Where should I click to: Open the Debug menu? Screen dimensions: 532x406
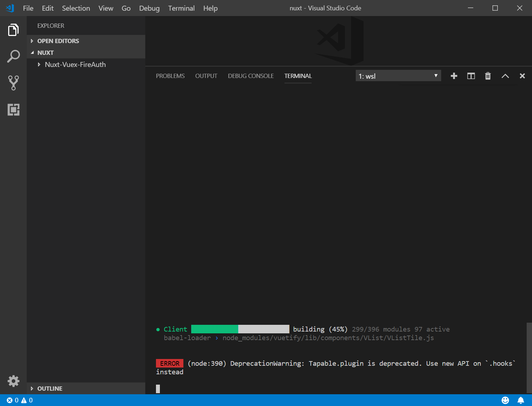[x=149, y=8]
